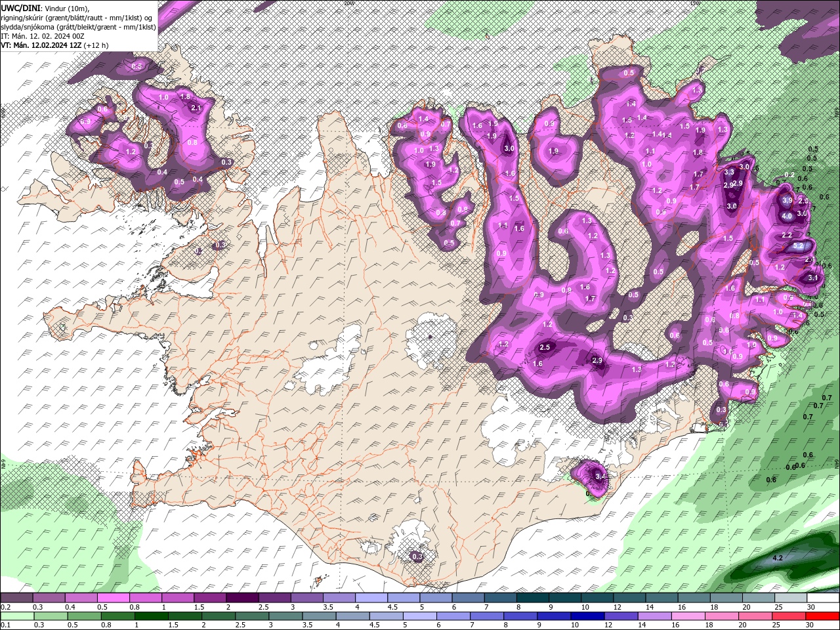This screenshot has height=630, width=840.
Task: Click the white upper-row swatch from 30 onward
Action: click(x=824, y=598)
